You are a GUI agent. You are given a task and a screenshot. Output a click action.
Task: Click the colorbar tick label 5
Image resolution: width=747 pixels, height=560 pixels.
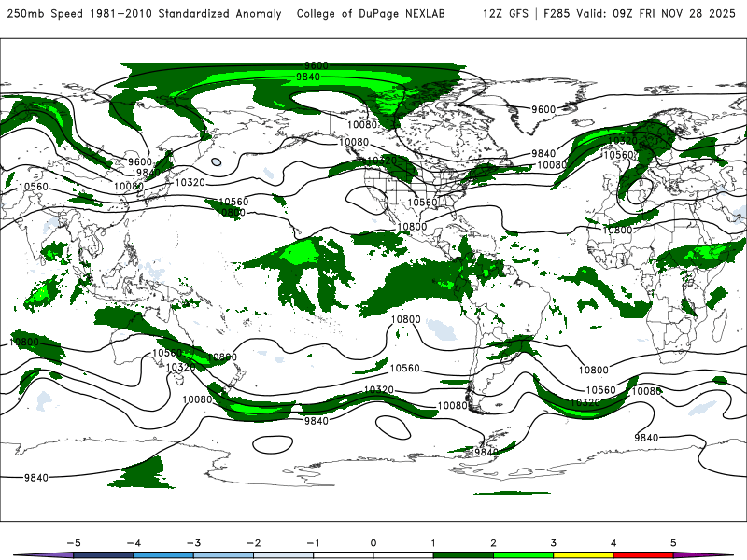point(673,543)
